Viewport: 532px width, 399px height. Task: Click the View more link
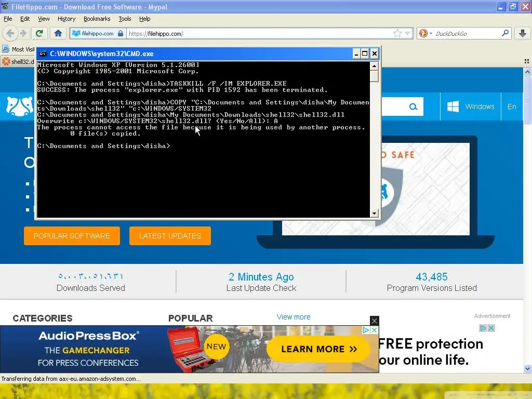pos(294,317)
